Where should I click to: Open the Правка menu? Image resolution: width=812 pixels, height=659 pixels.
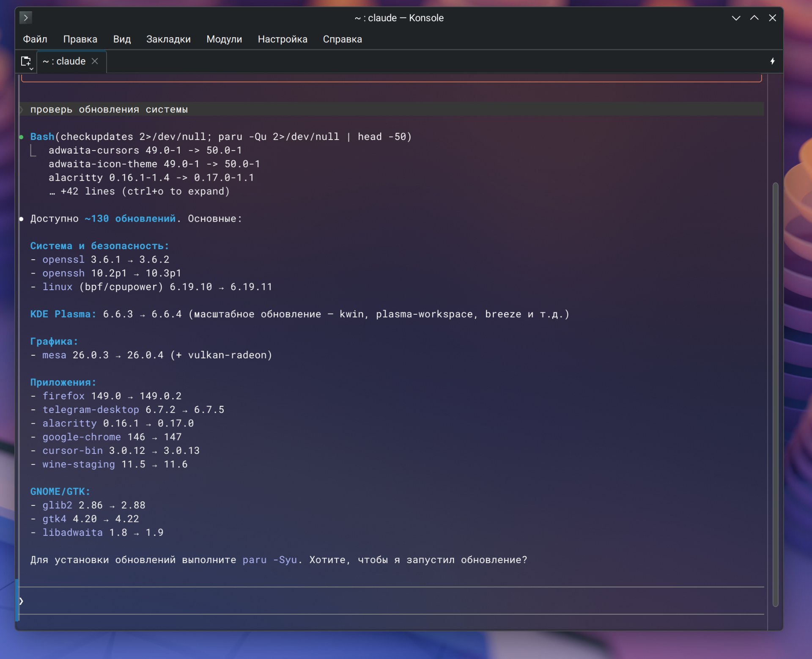click(x=80, y=39)
